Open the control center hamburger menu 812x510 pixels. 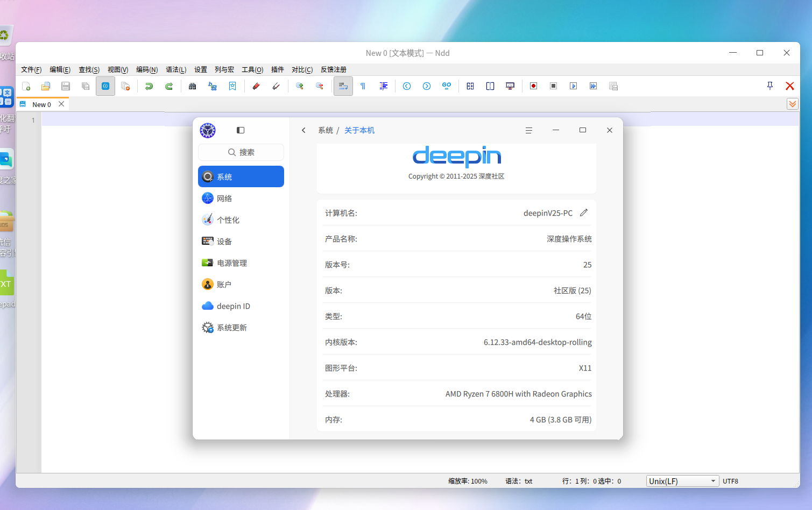[529, 130]
